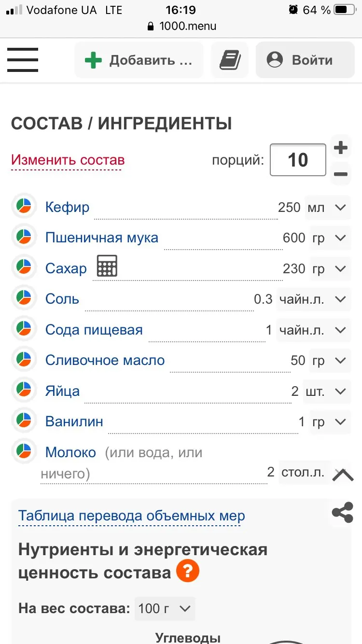Click the sugar calculator icon
Screen dimensions: 362x644
107,266
